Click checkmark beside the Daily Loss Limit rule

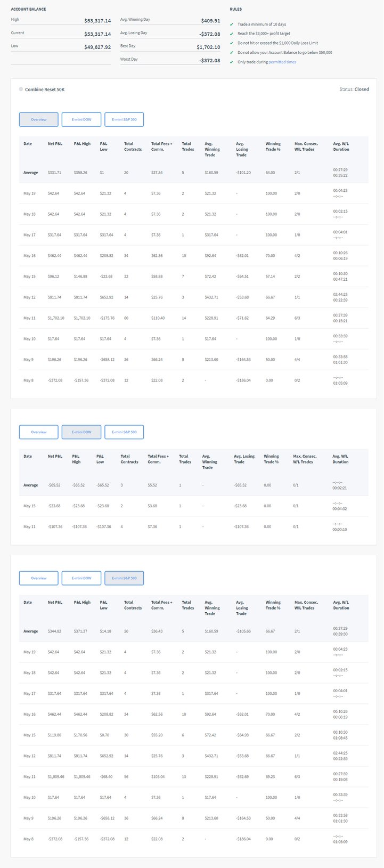tap(232, 43)
